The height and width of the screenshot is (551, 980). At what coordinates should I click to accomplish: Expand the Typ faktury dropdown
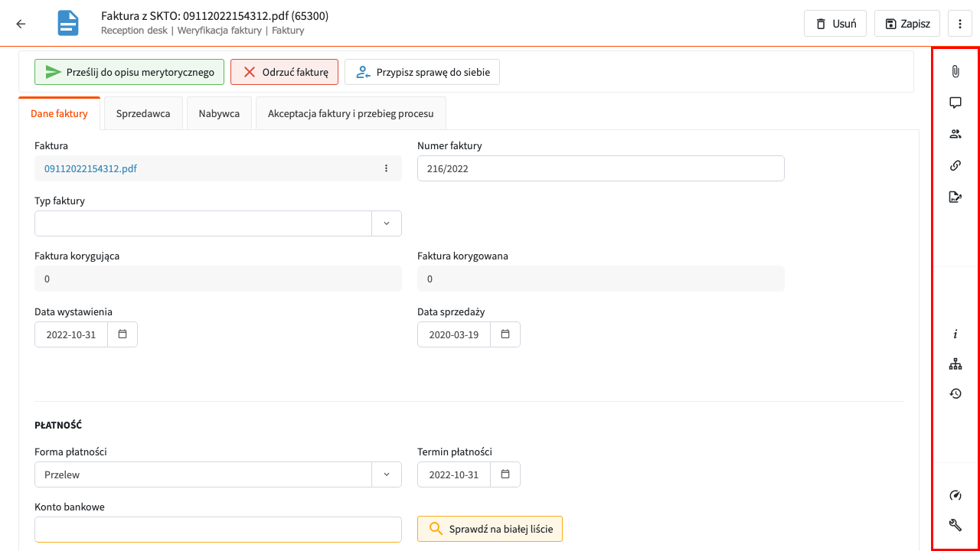(x=386, y=223)
